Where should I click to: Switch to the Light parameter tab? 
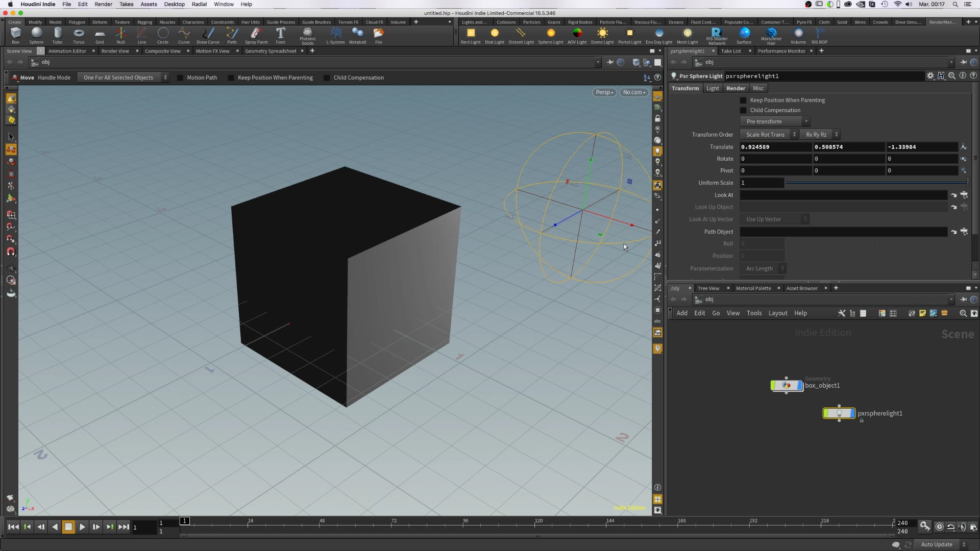[713, 88]
